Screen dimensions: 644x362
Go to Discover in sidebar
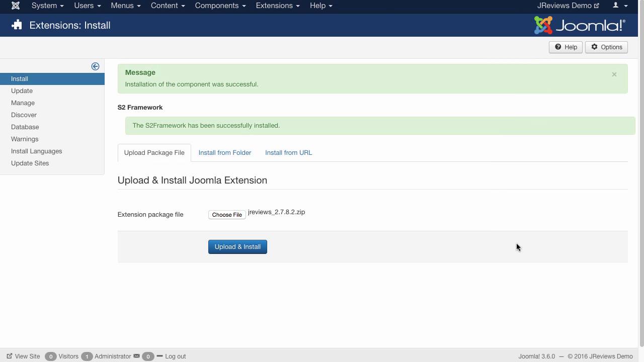(x=24, y=115)
